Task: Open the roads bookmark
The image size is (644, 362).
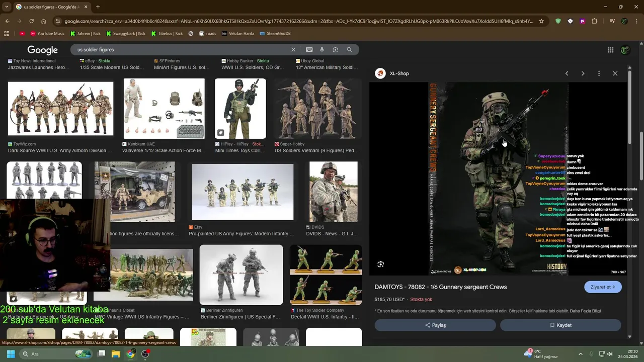Action: click(x=207, y=34)
